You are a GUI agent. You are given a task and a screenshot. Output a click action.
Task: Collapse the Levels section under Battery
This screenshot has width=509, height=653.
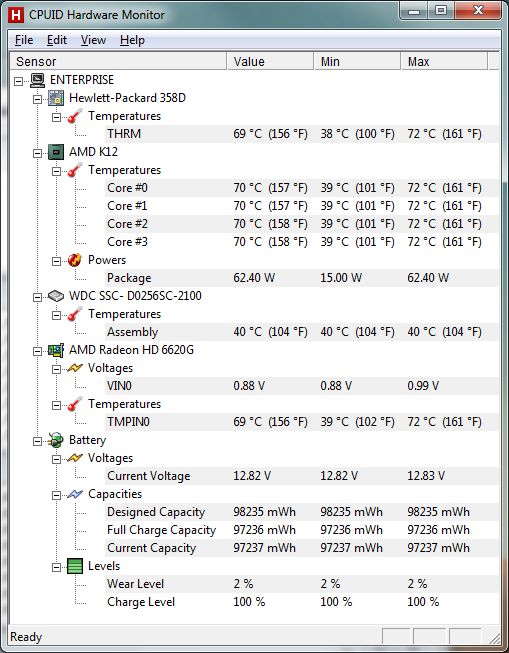pyautogui.click(x=56, y=567)
